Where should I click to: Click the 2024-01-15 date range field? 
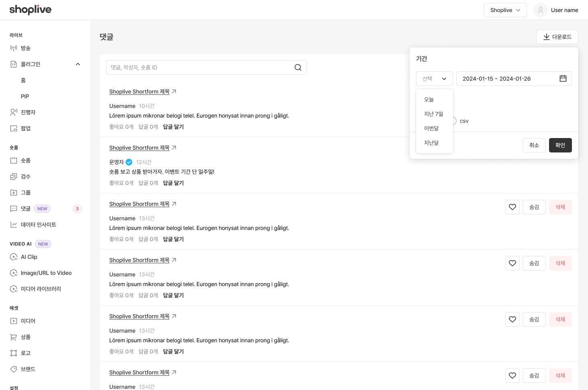point(514,79)
